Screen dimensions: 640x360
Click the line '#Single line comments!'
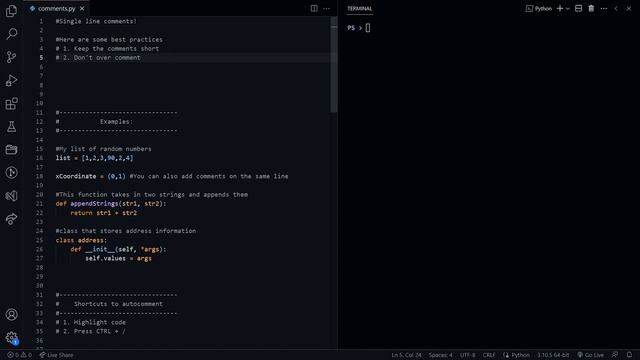[96, 21]
